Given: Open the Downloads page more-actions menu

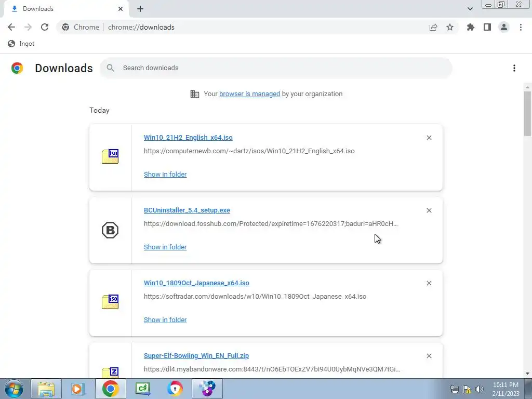Looking at the screenshot, I should 514,68.
